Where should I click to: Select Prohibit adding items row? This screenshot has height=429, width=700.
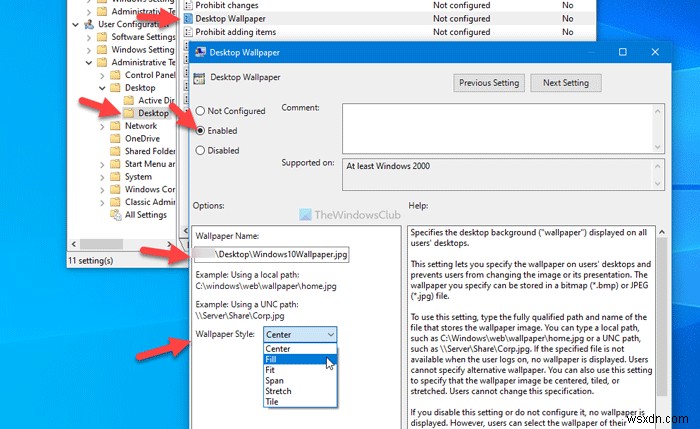pos(389,32)
